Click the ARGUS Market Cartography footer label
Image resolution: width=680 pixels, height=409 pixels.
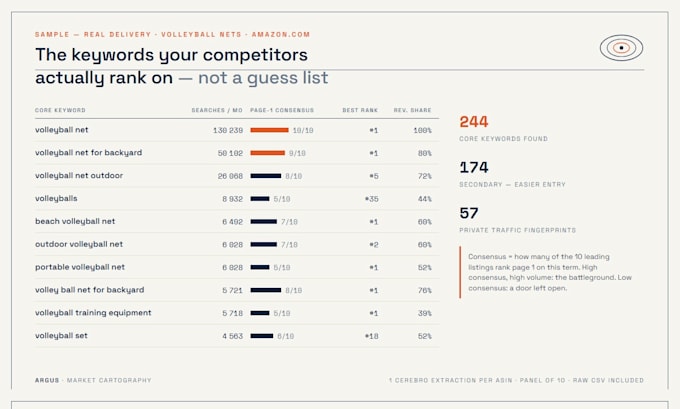pyautogui.click(x=93, y=380)
